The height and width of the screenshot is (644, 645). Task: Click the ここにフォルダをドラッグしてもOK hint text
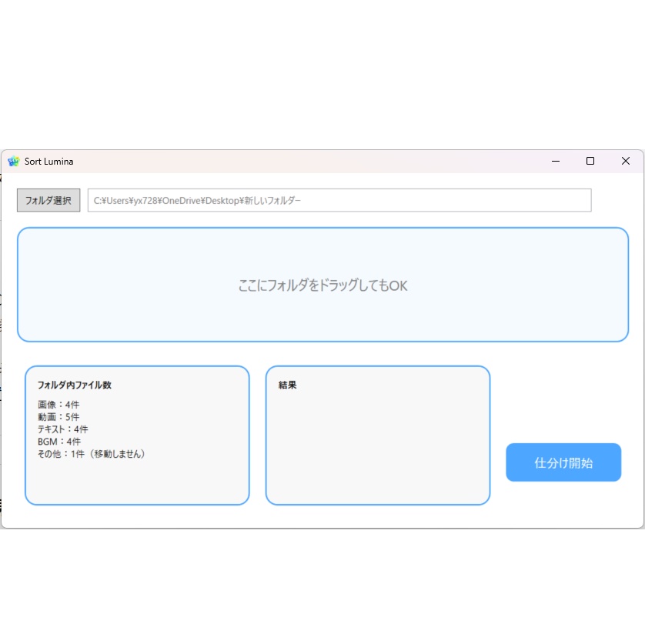pyautogui.click(x=323, y=285)
